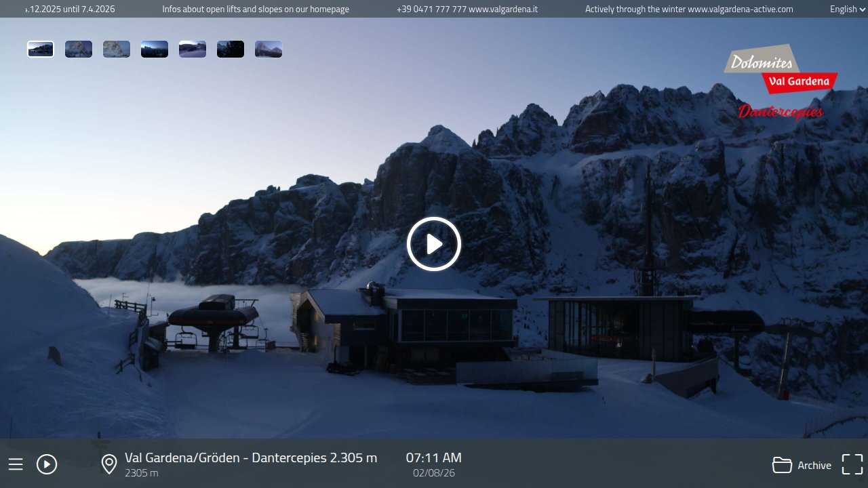Viewport: 868px width, 488px height.
Task: Open the Archive folder icon
Action: [x=782, y=465]
